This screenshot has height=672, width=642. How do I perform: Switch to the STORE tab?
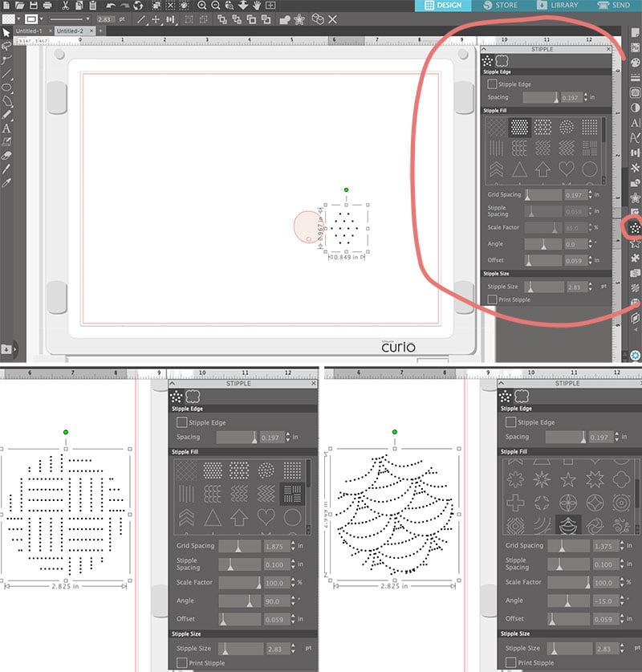500,5
